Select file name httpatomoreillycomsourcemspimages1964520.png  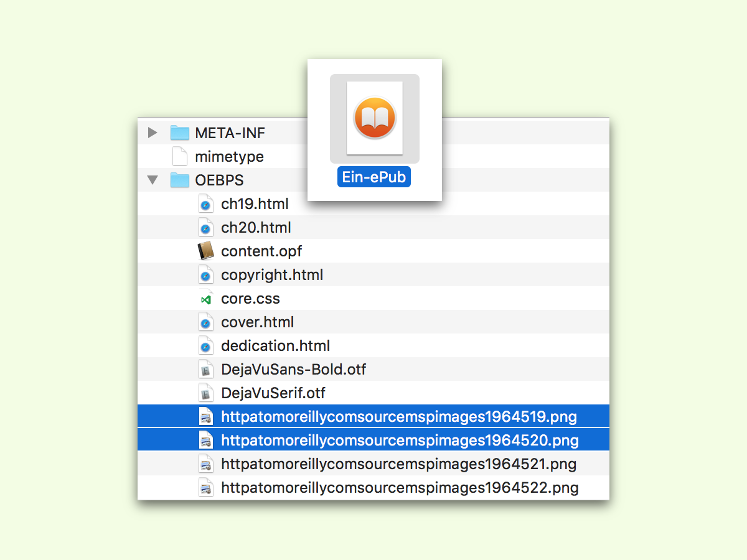coord(400,441)
